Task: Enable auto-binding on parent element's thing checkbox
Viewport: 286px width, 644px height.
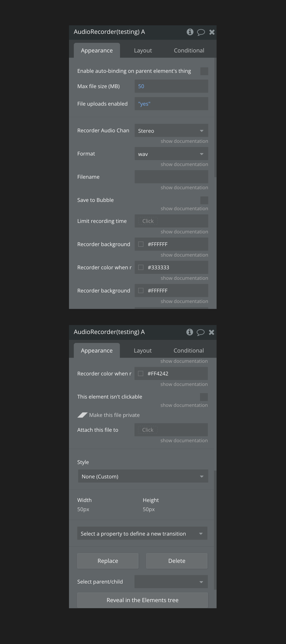Action: pyautogui.click(x=204, y=71)
